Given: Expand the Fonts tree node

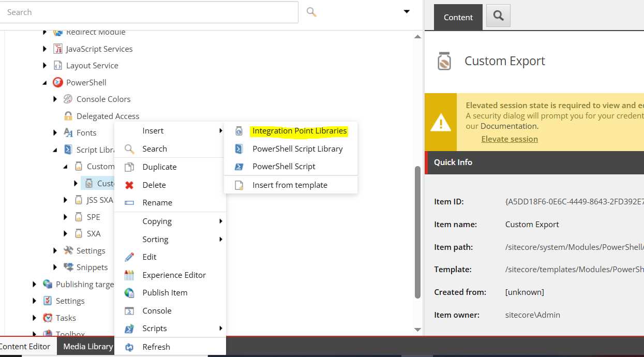Looking at the screenshot, I should [x=55, y=133].
